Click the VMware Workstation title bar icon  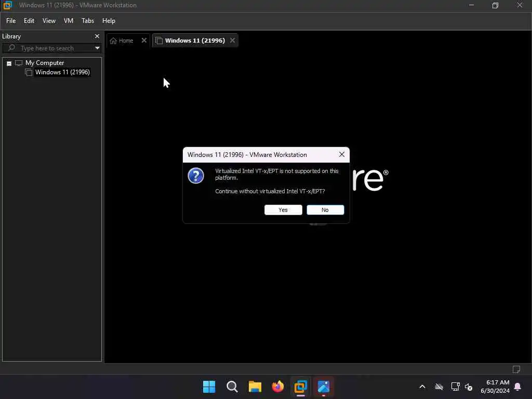click(x=7, y=5)
